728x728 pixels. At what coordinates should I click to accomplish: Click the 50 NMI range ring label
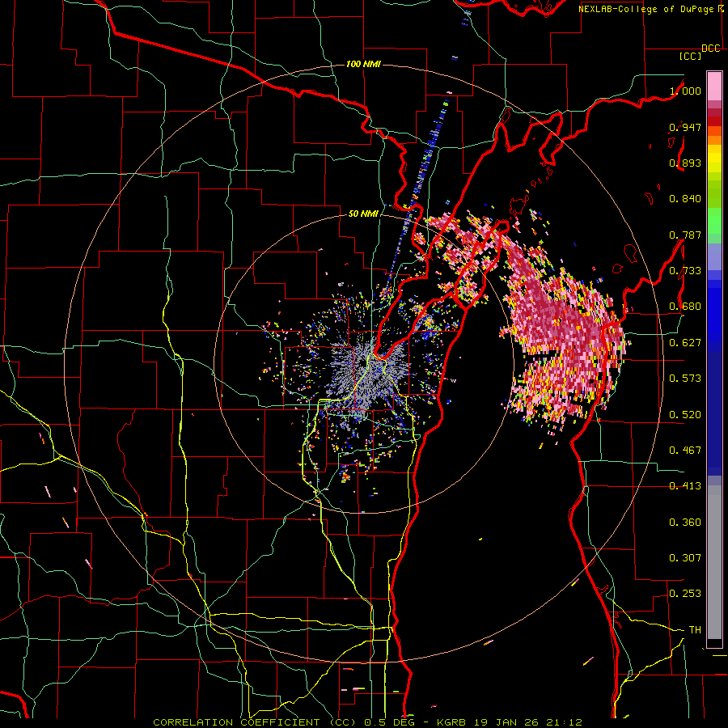point(363,214)
